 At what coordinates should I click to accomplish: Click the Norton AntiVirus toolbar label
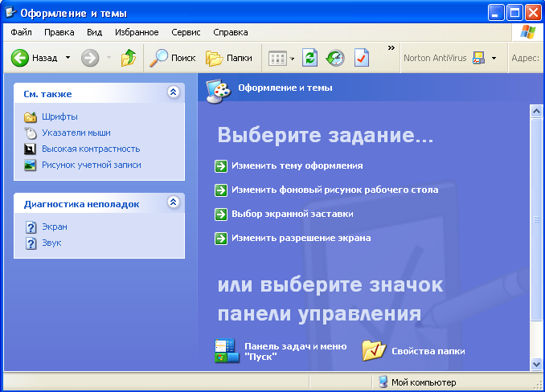point(435,58)
